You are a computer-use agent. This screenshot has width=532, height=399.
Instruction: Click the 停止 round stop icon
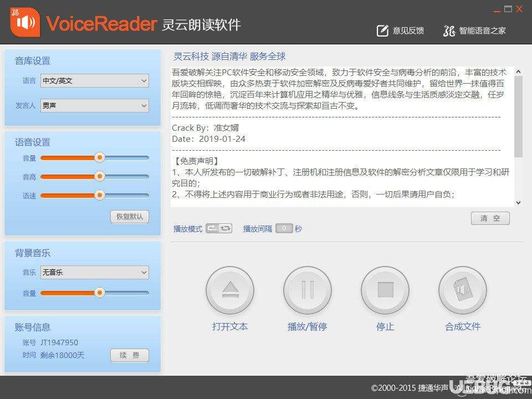(x=385, y=290)
